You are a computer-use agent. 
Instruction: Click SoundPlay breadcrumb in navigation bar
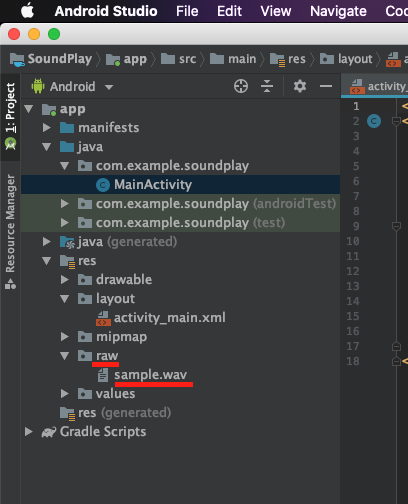51,59
